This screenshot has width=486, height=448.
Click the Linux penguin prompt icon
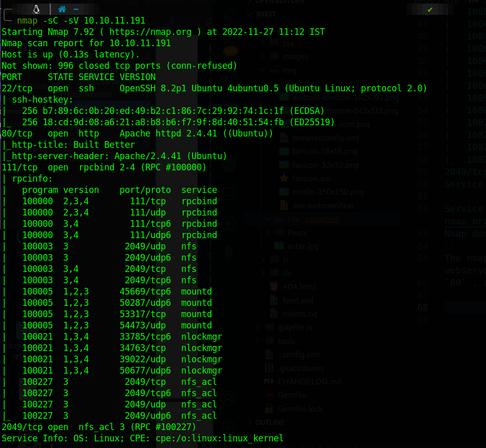click(x=36, y=9)
